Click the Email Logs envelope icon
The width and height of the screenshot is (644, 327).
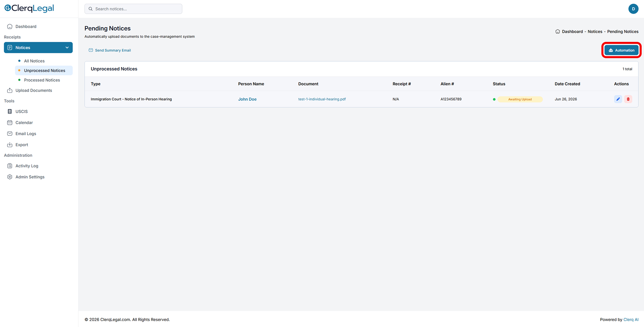10,134
